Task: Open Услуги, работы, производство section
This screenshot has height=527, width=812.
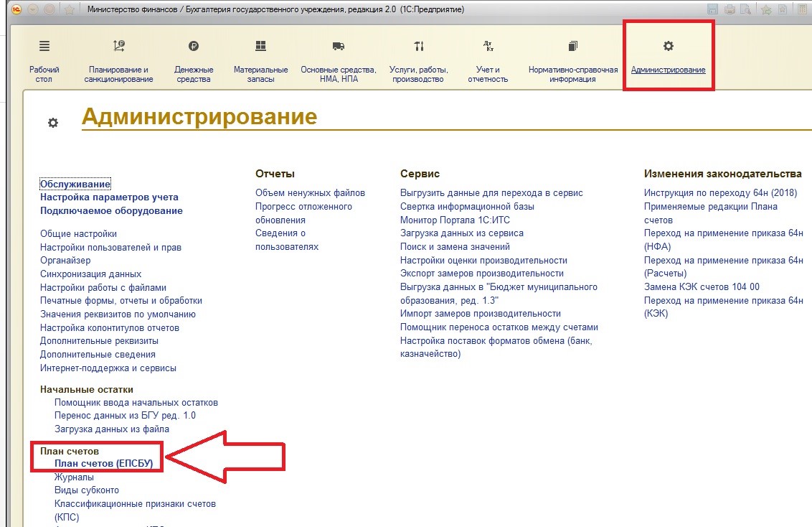Action: pos(418,60)
